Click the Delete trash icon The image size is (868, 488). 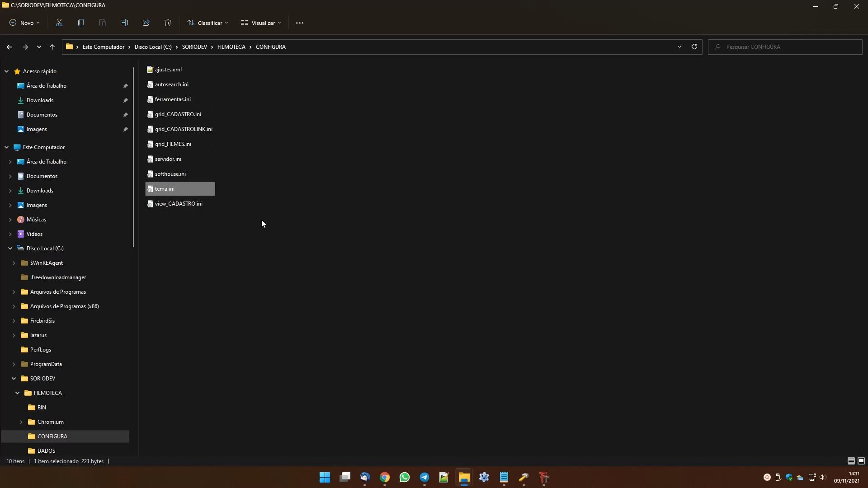(168, 23)
